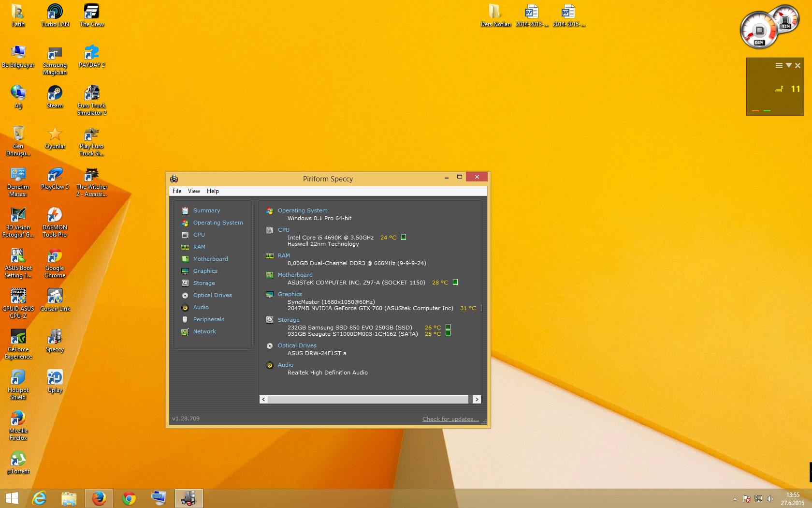The height and width of the screenshot is (508, 812).
Task: Click the Google Chrome desktop shortcut
Action: click(x=55, y=263)
